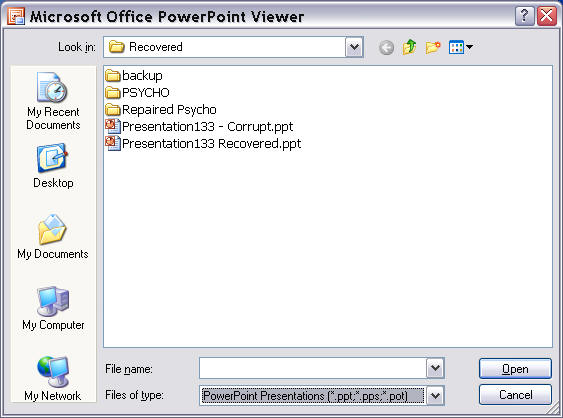Create a new folder via toolbar icon
563x418 pixels.
coord(433,47)
